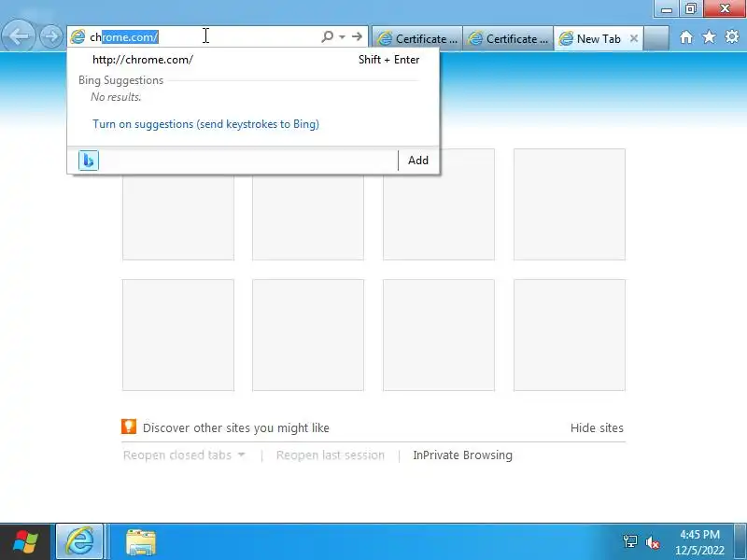Image resolution: width=747 pixels, height=560 pixels.
Task: Select the Bing search provider icon
Action: tap(89, 161)
